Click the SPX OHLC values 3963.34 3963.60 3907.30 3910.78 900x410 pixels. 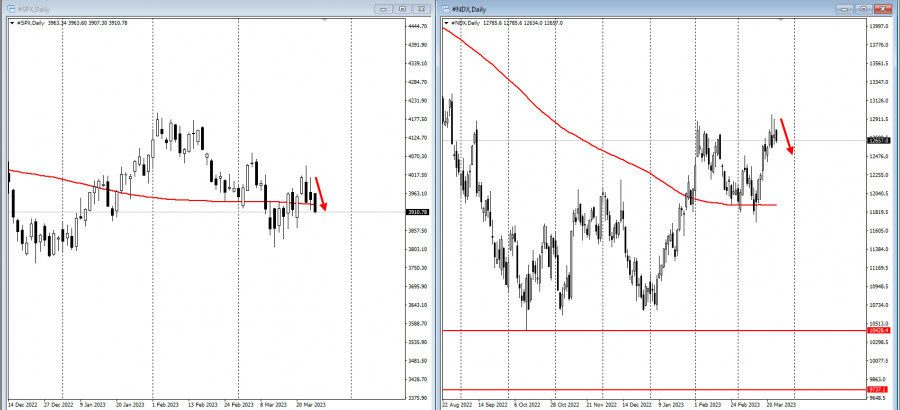click(x=88, y=23)
